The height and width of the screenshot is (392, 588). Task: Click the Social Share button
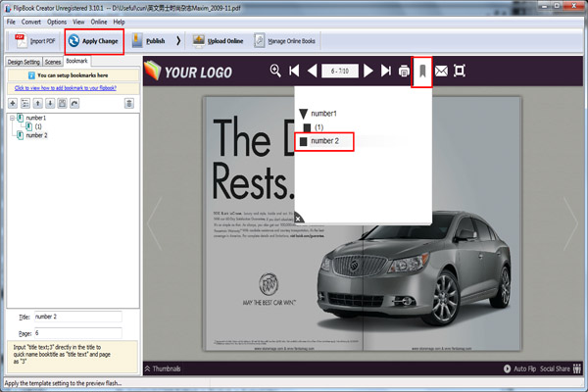coord(561,368)
